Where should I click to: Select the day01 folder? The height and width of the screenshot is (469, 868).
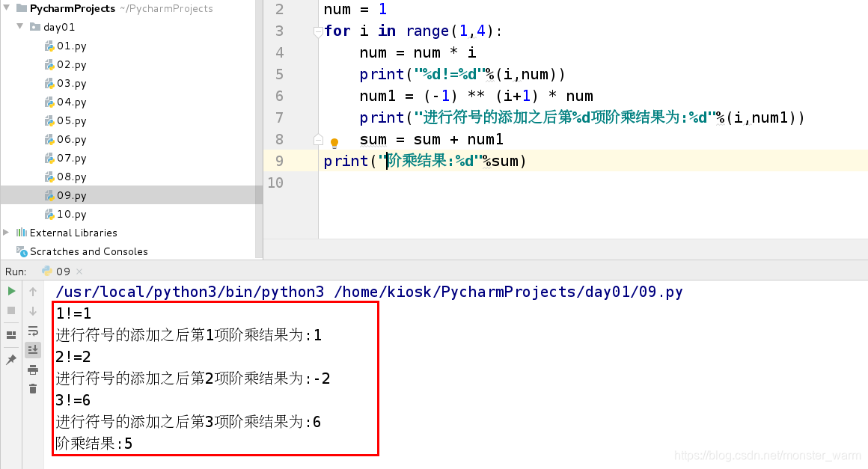point(58,27)
